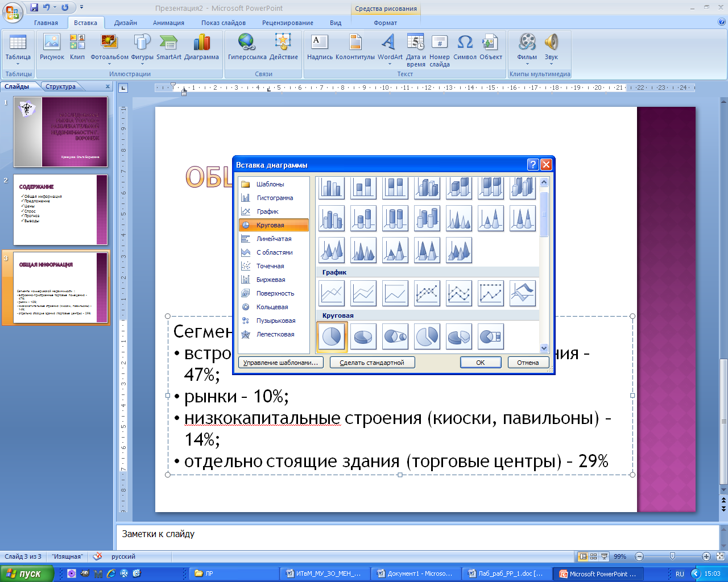Viewport: 728px width, 582px height.
Task: Choose Линейчатая chart category
Action: [x=274, y=239]
